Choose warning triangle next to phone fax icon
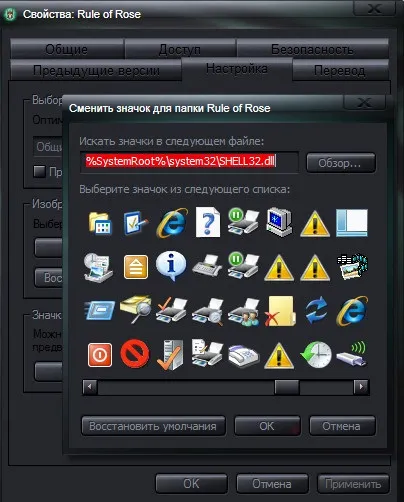Screen dimensions: 404x502 click(x=279, y=356)
